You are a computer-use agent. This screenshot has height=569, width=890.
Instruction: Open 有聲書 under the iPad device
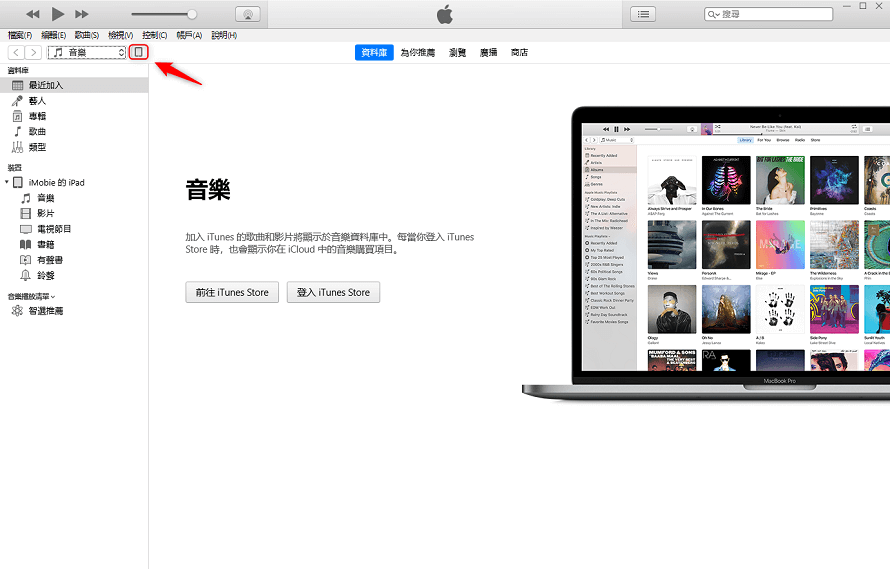pos(74,260)
